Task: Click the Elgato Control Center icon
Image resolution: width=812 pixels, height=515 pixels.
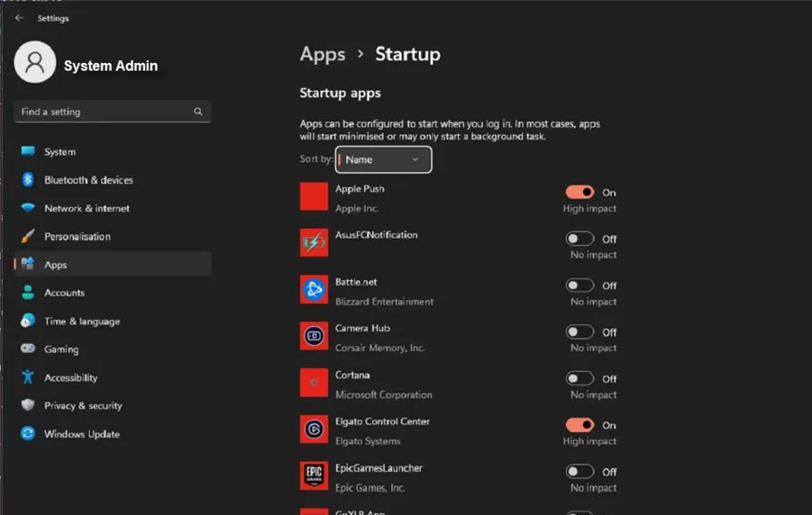Action: (314, 429)
